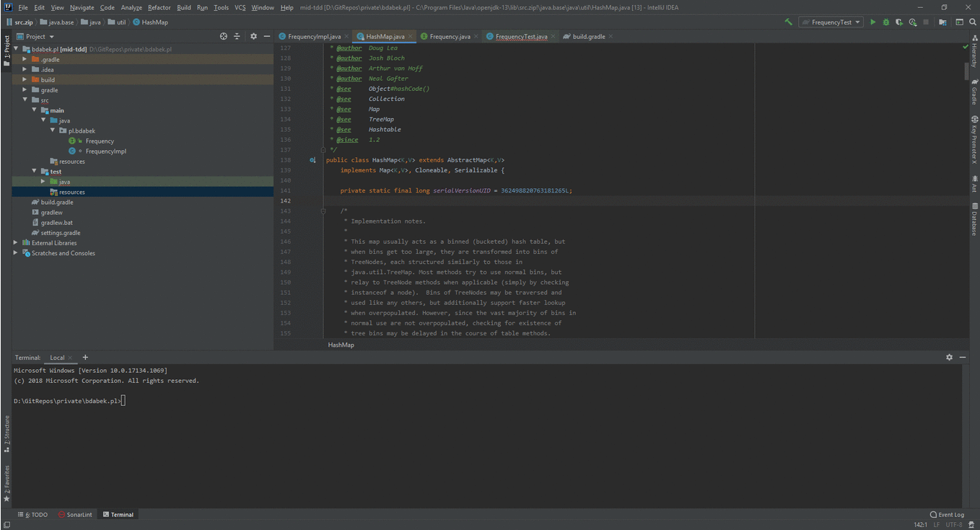
Task: Collapse the main folder
Action: (x=34, y=110)
